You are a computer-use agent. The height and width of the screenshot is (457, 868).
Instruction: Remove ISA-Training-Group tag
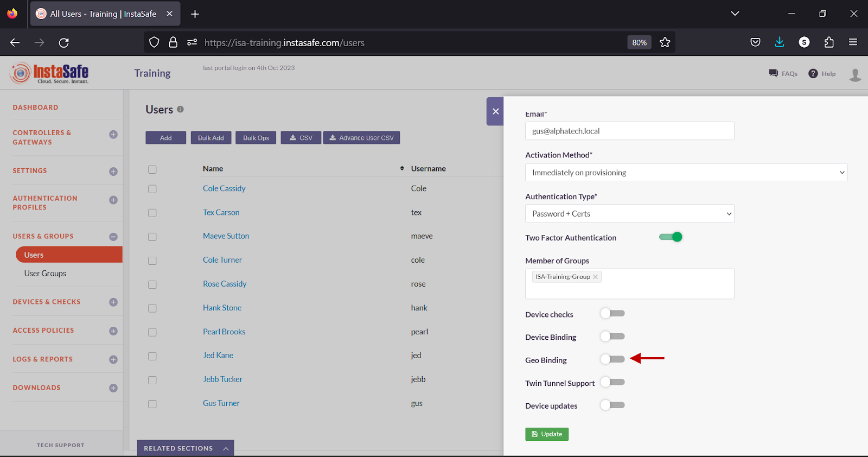[595, 277]
